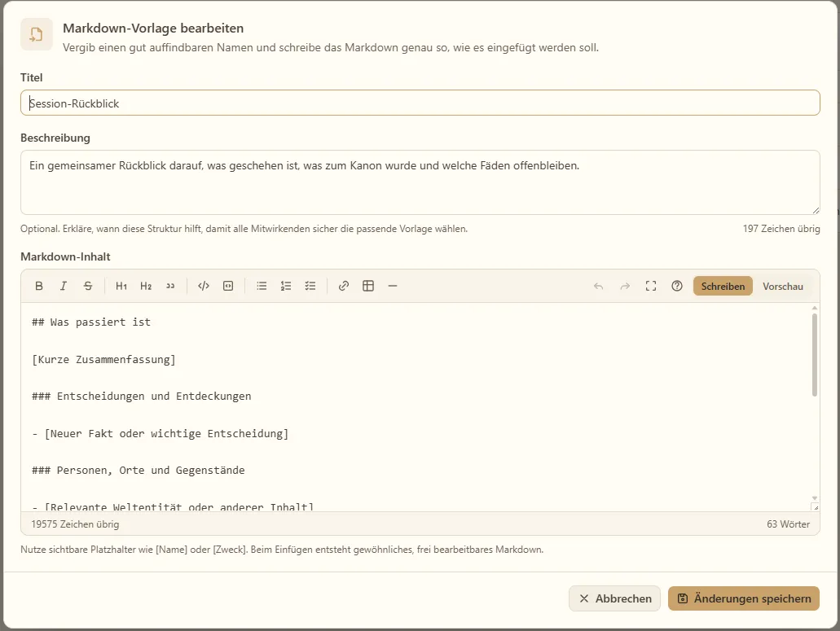
Task: Insert a task checklist
Action: click(x=310, y=286)
